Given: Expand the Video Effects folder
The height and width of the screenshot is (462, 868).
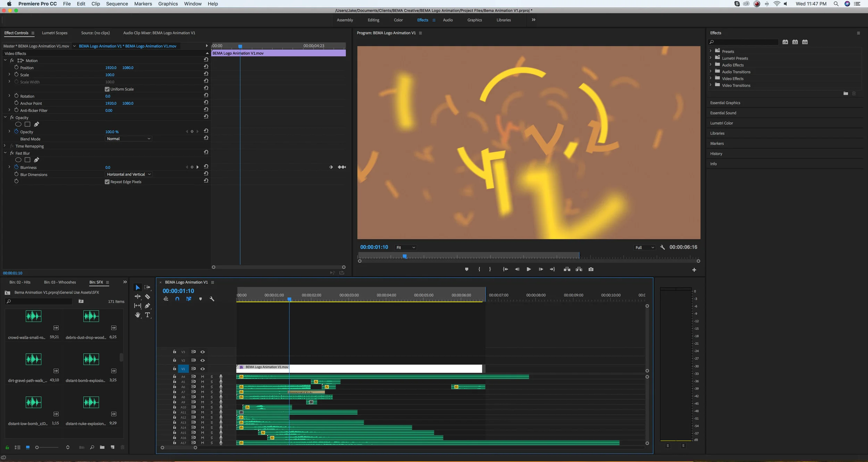Looking at the screenshot, I should coord(710,78).
